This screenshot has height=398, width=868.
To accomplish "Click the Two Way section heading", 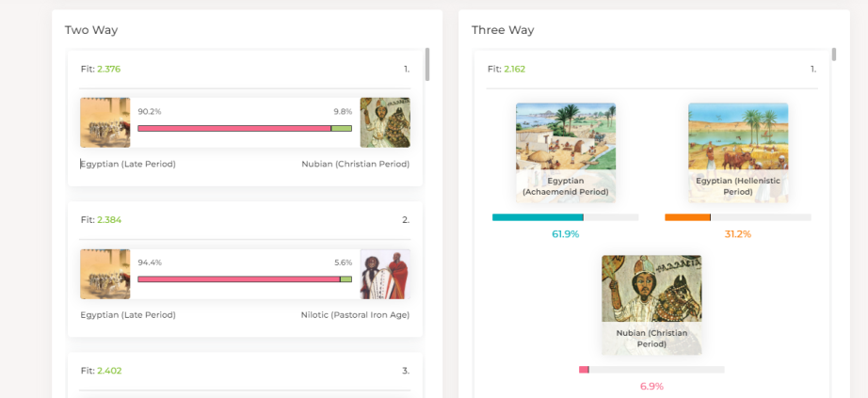I will [x=91, y=30].
